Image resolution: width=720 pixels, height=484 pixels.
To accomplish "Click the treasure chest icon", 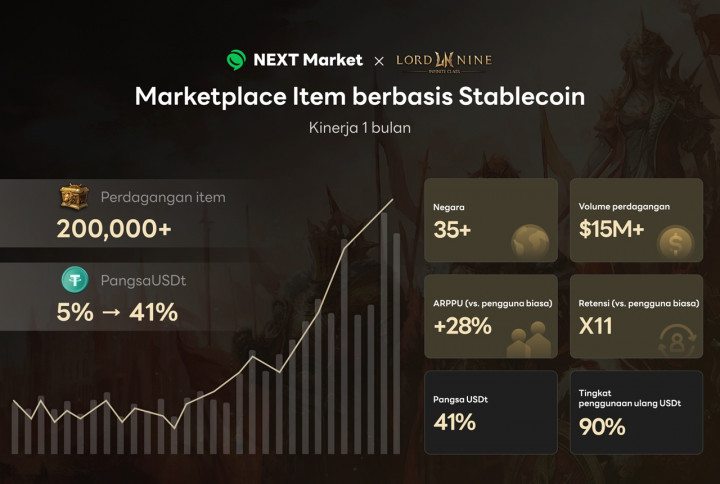I will [74, 198].
